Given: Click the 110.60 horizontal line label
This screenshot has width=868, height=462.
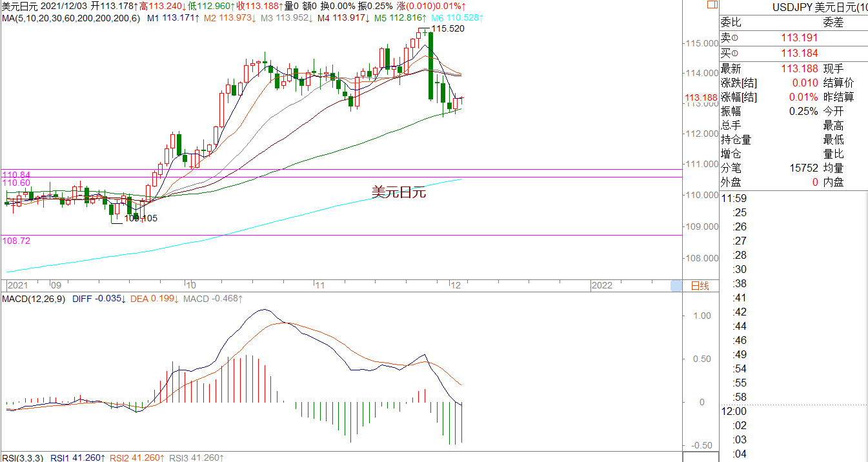Looking at the screenshot, I should point(16,183).
